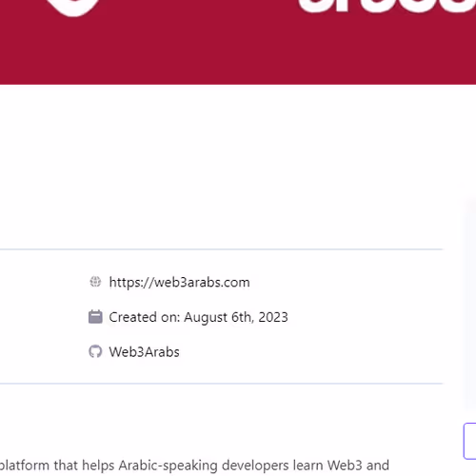This screenshot has height=476, width=476.
Task: Click the GitHub icon beside Web3Arabs
Action: tap(95, 351)
